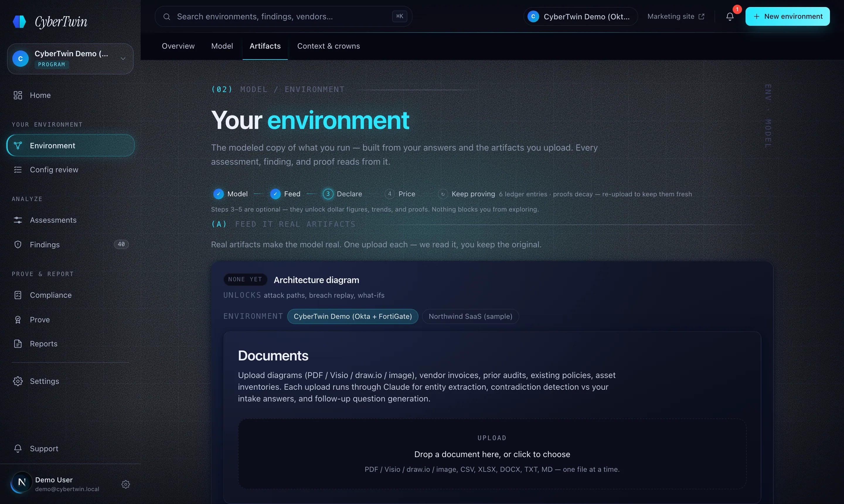Select step 3 Declare circle

(328, 194)
